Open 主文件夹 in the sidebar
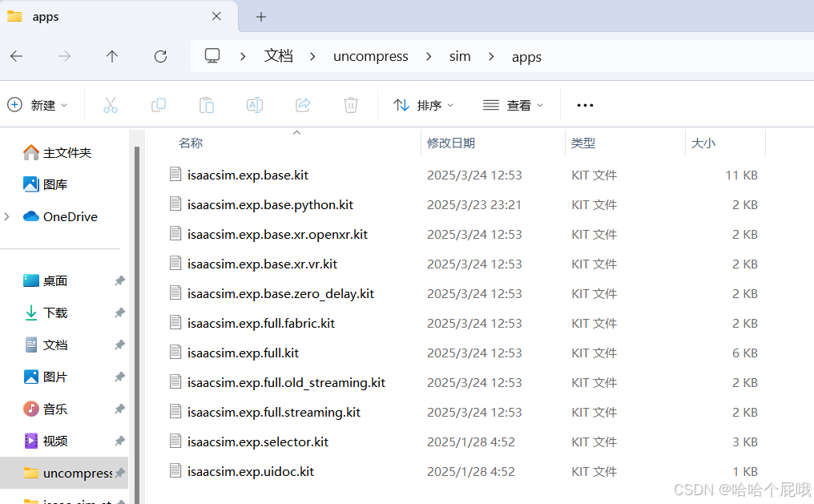This screenshot has height=504, width=814. [x=57, y=152]
